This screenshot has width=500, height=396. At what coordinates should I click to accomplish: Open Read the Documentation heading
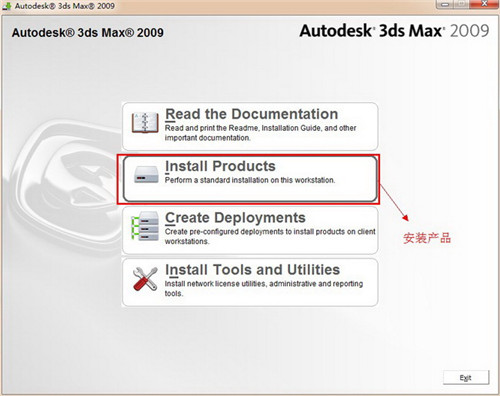click(x=252, y=114)
